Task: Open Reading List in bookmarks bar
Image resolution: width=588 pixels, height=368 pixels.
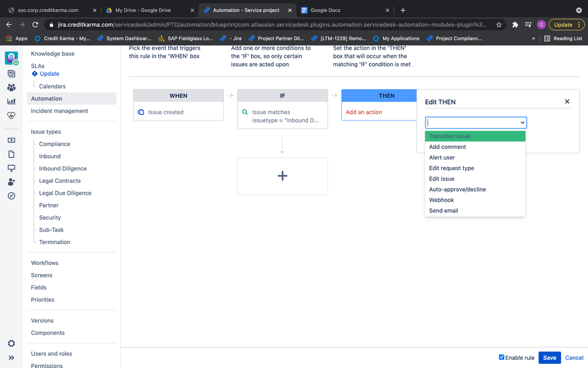Action: tap(563, 38)
